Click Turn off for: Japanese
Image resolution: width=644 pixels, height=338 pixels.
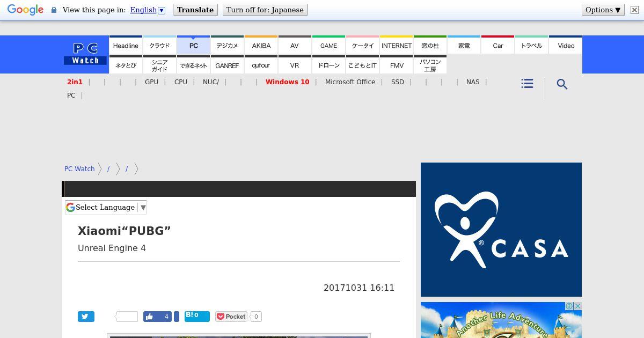click(265, 10)
